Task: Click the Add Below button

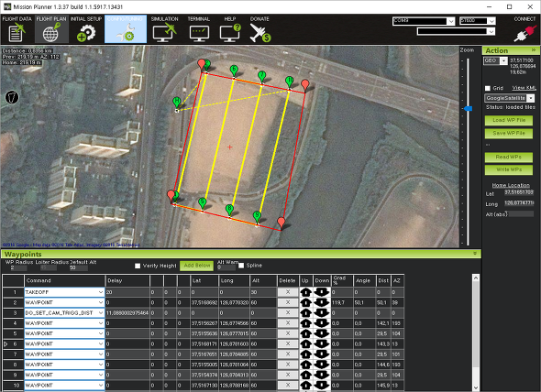Action: coord(196,266)
